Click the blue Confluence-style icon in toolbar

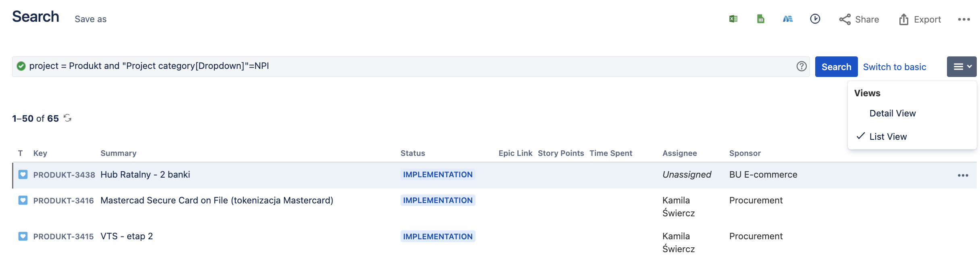click(x=788, y=19)
